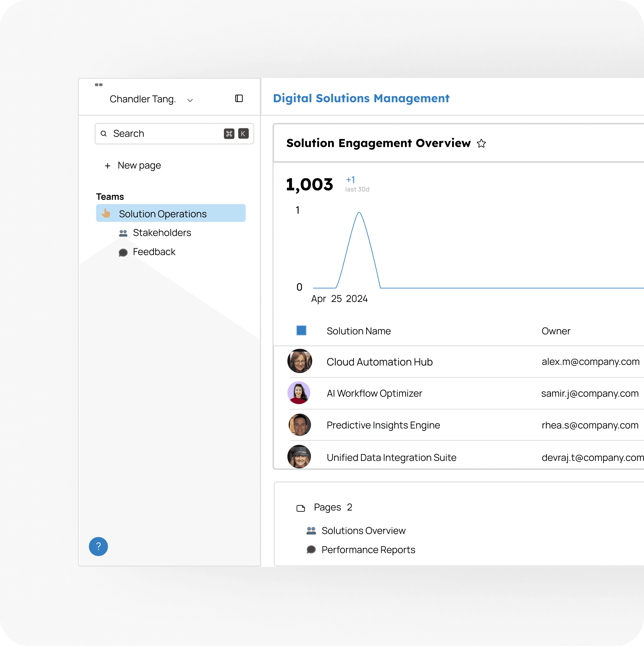Click the Pages folder icon
Image resolution: width=644 pixels, height=646 pixels.
(x=301, y=508)
